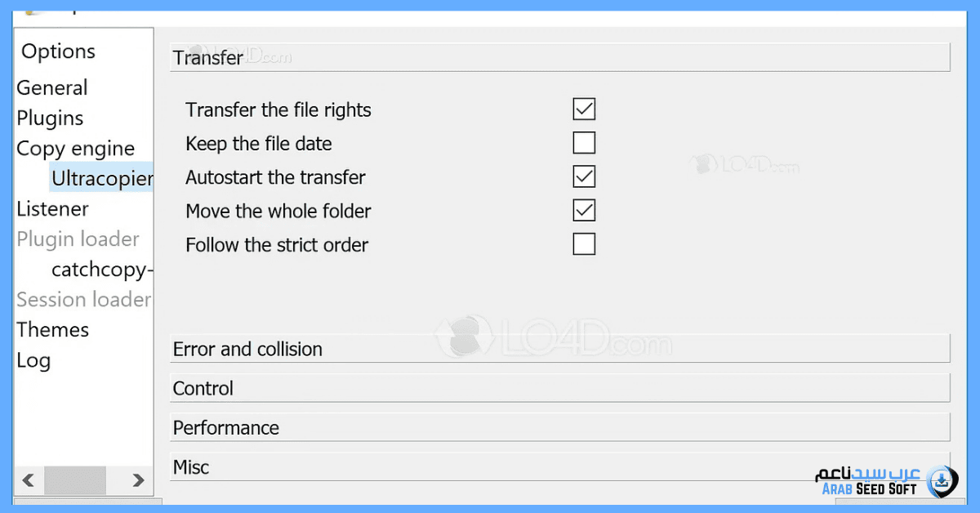This screenshot has width=980, height=513.
Task: Expand the Performance section
Action: tap(559, 428)
